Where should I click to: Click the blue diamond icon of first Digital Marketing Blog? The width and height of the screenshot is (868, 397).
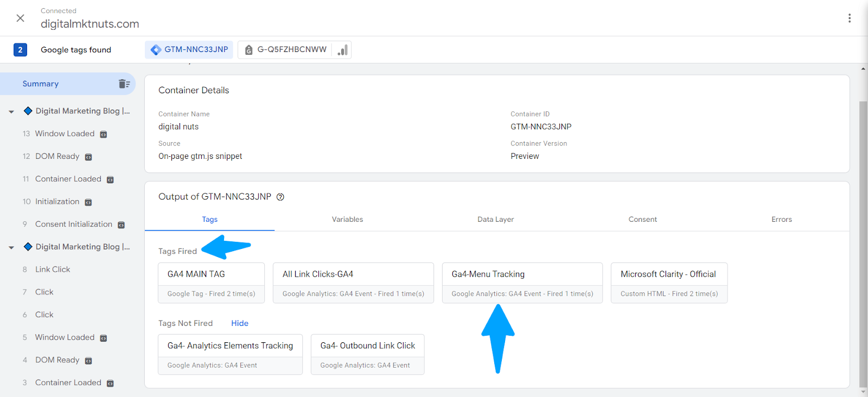click(28, 111)
